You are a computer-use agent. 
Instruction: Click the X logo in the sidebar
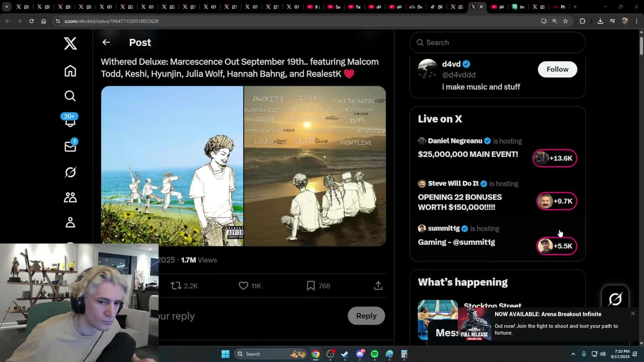(x=70, y=43)
